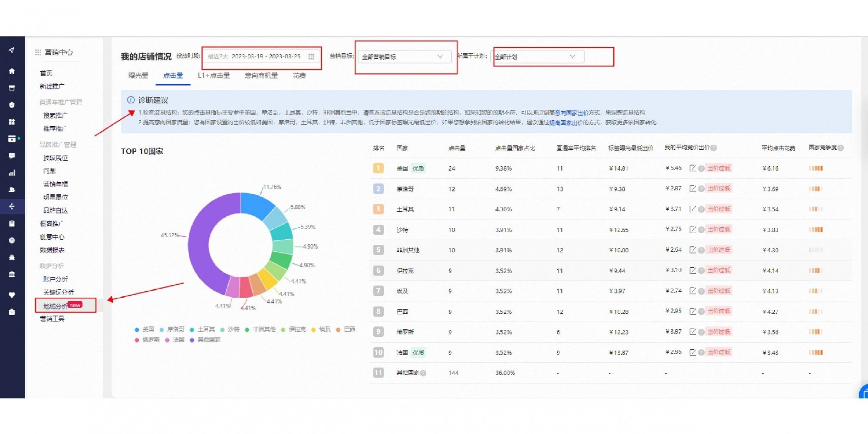Click the heart icon in the dark sidebar
The image size is (868, 434).
[x=12, y=295]
